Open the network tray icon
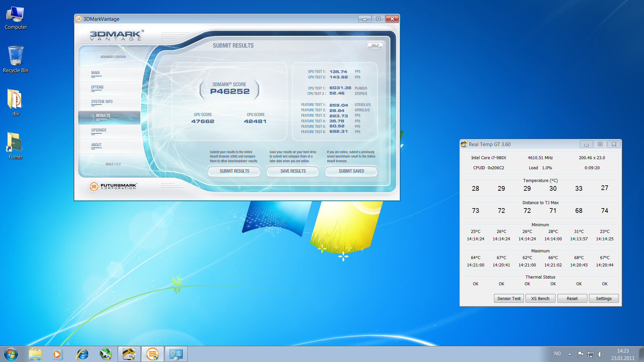 click(x=591, y=354)
